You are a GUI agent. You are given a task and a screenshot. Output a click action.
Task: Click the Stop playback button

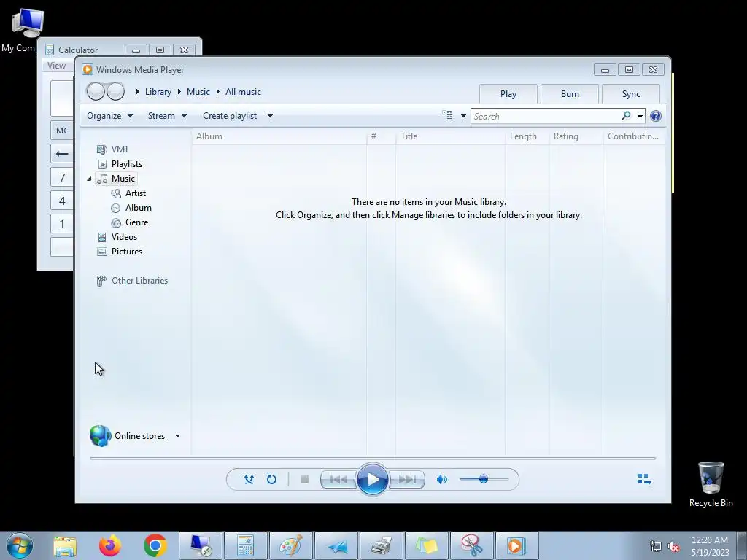(304, 480)
